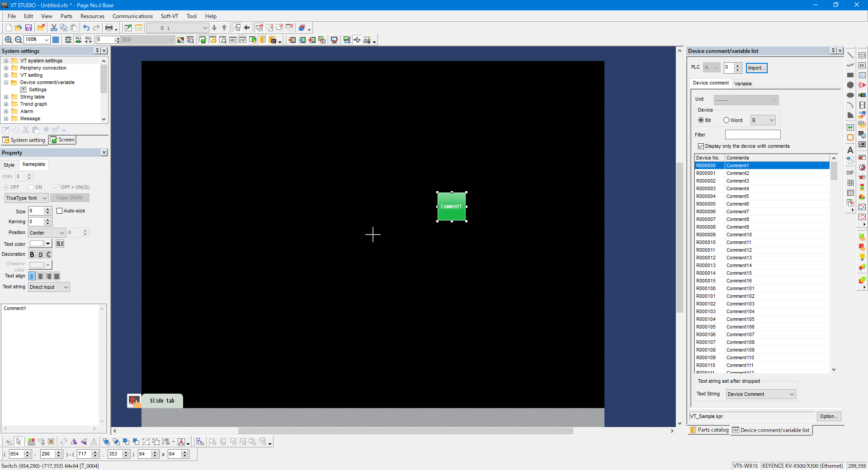Select the text 'A' drawing tool
The image size is (868, 470).
tap(850, 150)
